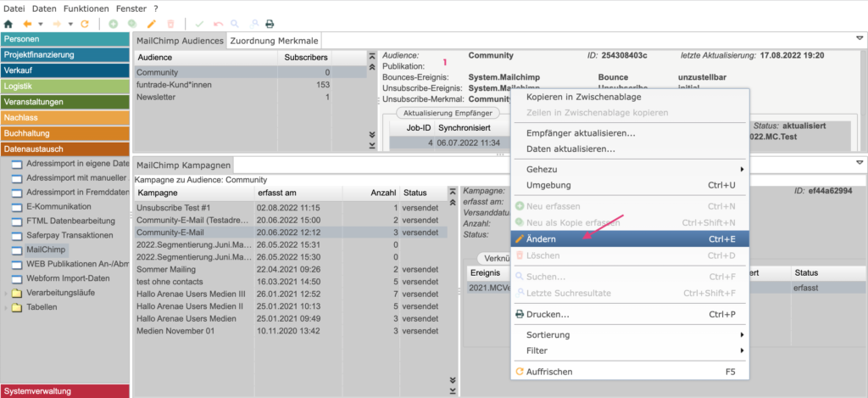The image size is (868, 398).
Task: Click the green plus new-record toolbar icon
Action: [114, 24]
